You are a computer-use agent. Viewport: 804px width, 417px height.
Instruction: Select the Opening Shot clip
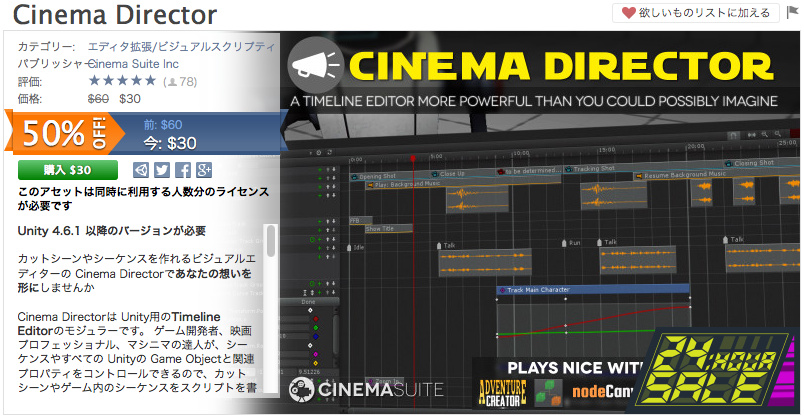(x=389, y=176)
